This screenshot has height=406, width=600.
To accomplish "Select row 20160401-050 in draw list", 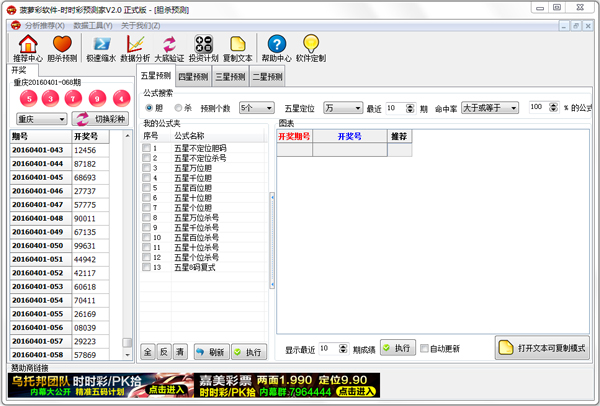I will coord(59,246).
